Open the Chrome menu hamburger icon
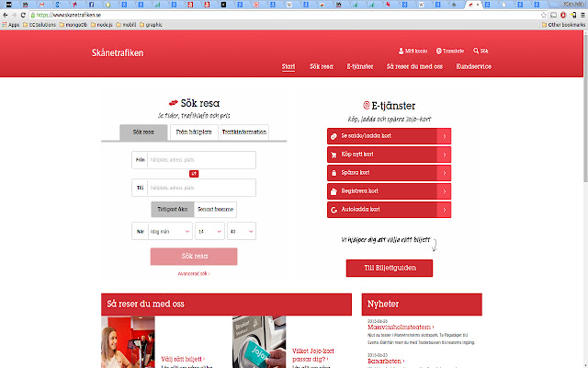The height and width of the screenshot is (368, 588). pos(582,15)
